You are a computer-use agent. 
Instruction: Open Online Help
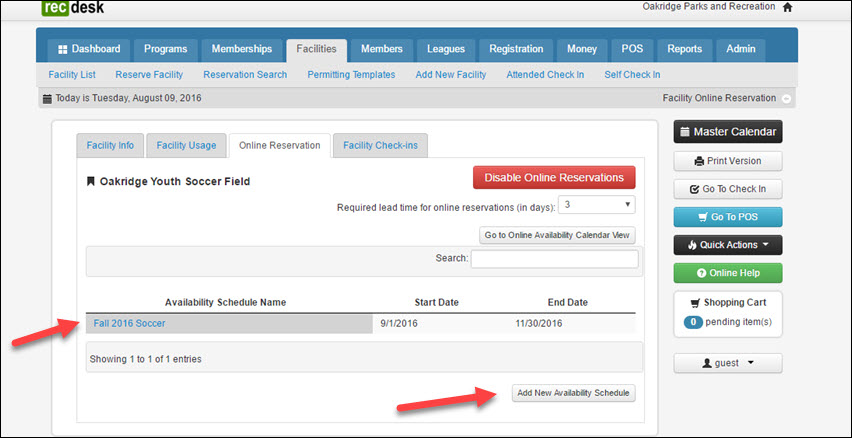pyautogui.click(x=728, y=273)
